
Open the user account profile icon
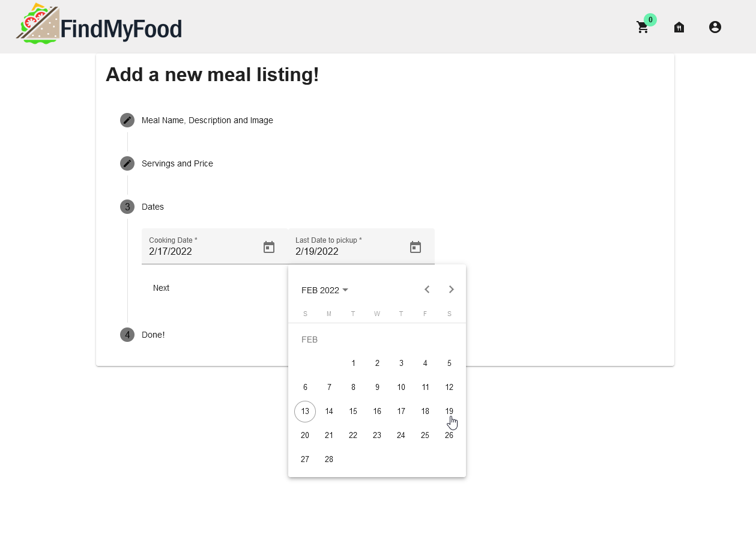pyautogui.click(x=715, y=27)
